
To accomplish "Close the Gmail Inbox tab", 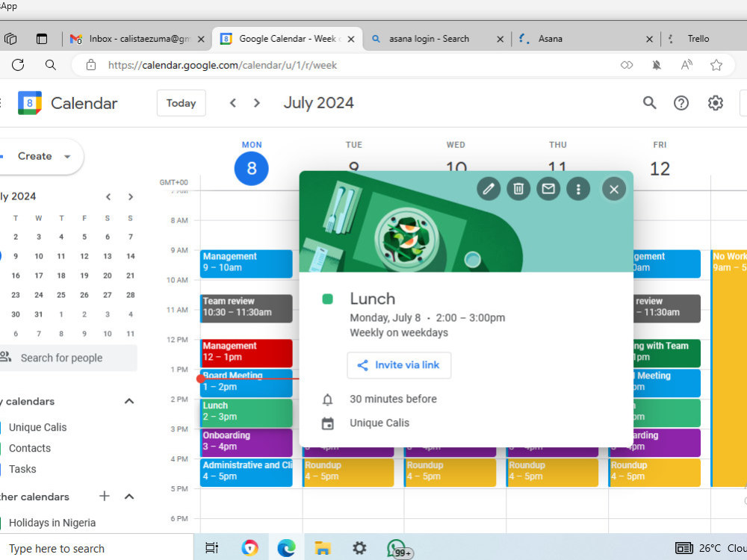I will (201, 39).
